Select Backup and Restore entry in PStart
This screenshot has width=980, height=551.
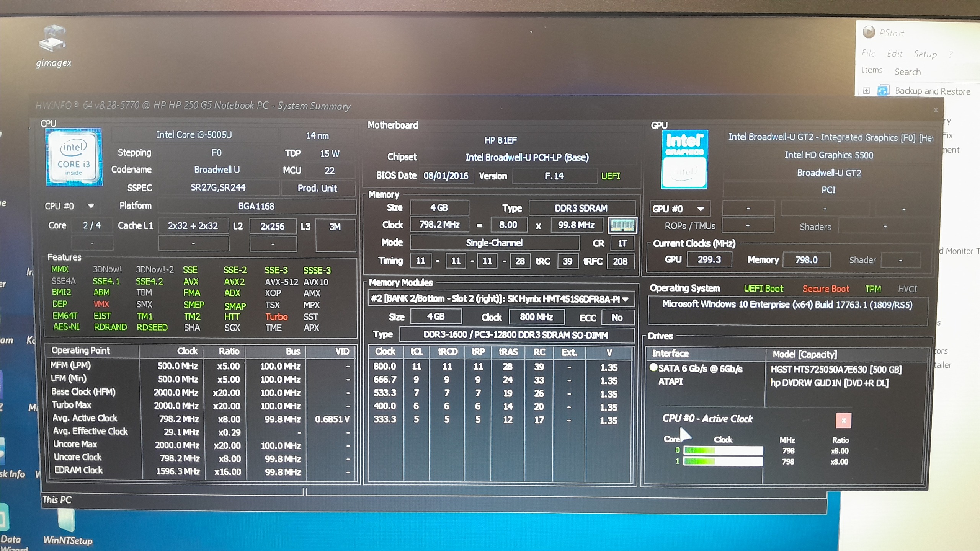pyautogui.click(x=933, y=91)
